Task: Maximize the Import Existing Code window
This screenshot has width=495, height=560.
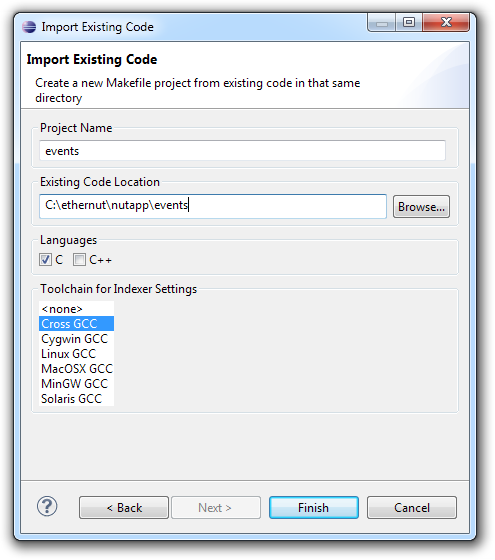Action: tap(409, 23)
